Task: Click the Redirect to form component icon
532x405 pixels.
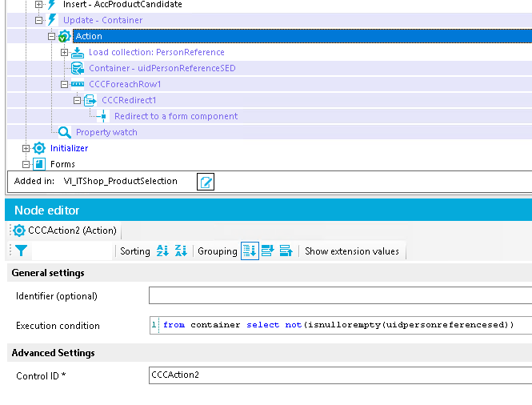Action: (103, 116)
